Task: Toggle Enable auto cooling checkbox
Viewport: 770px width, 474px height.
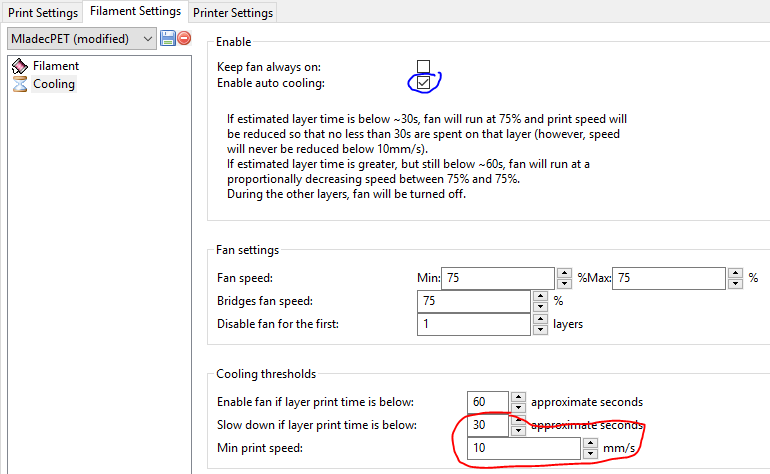Action: (x=424, y=83)
